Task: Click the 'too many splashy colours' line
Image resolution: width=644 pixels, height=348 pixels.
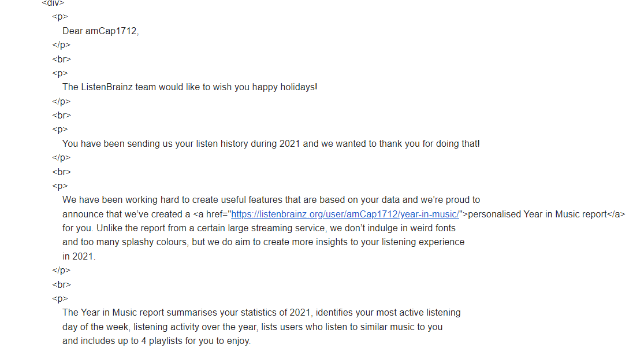Action: click(x=263, y=242)
